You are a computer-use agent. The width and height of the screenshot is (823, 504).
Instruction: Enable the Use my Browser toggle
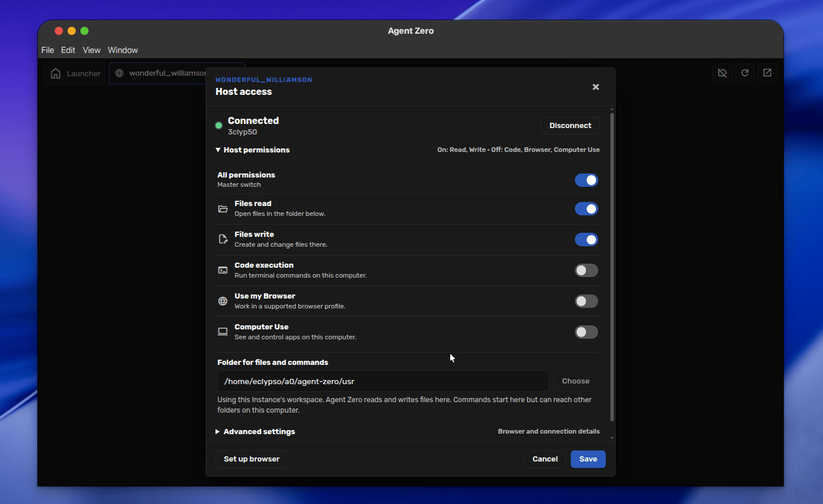point(587,301)
